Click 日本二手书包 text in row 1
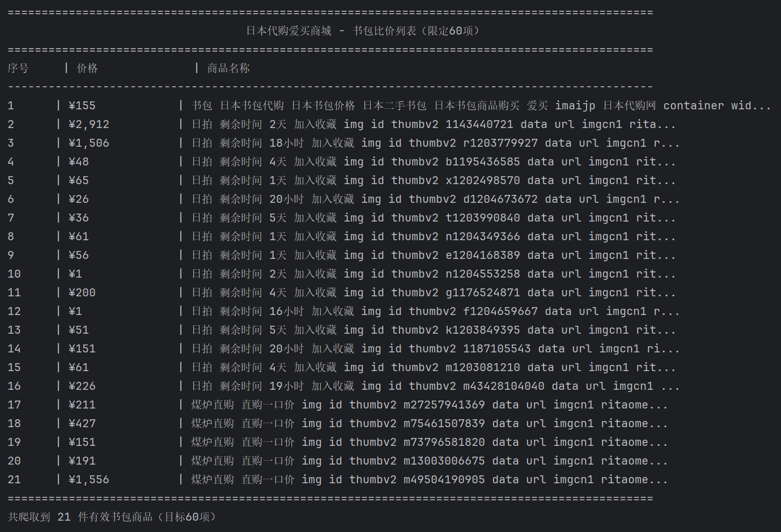This screenshot has height=532, width=781. click(x=394, y=105)
